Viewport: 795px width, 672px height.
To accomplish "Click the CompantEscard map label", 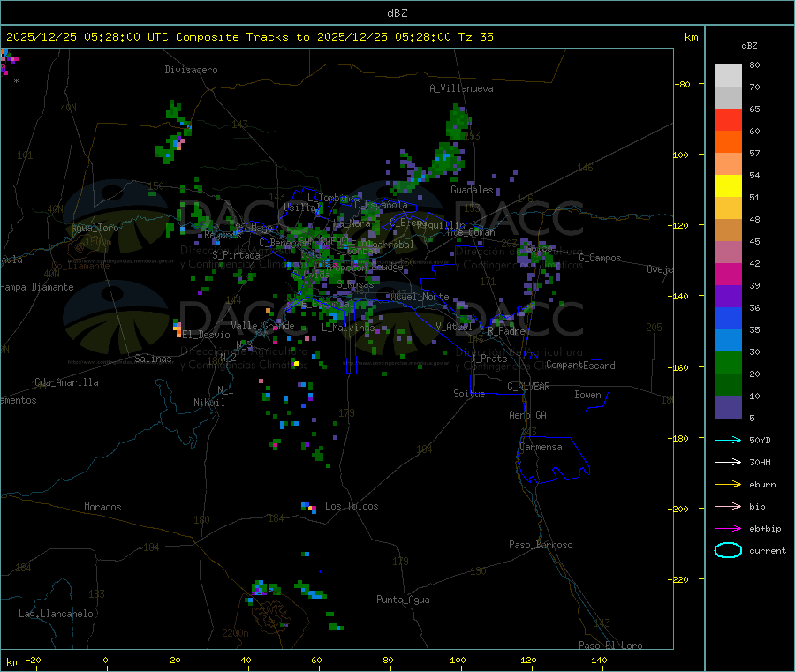I will [x=580, y=365].
